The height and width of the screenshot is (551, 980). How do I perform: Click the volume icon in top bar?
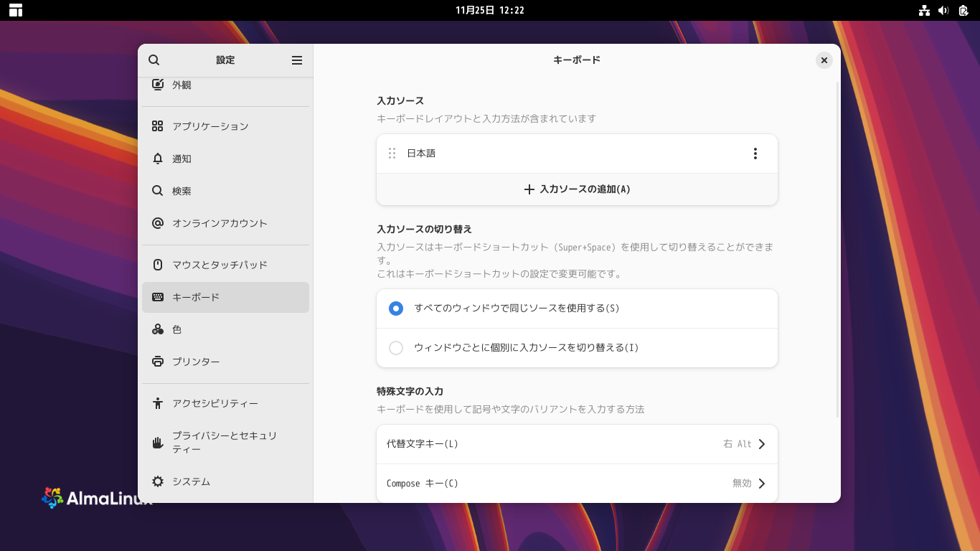[943, 10]
